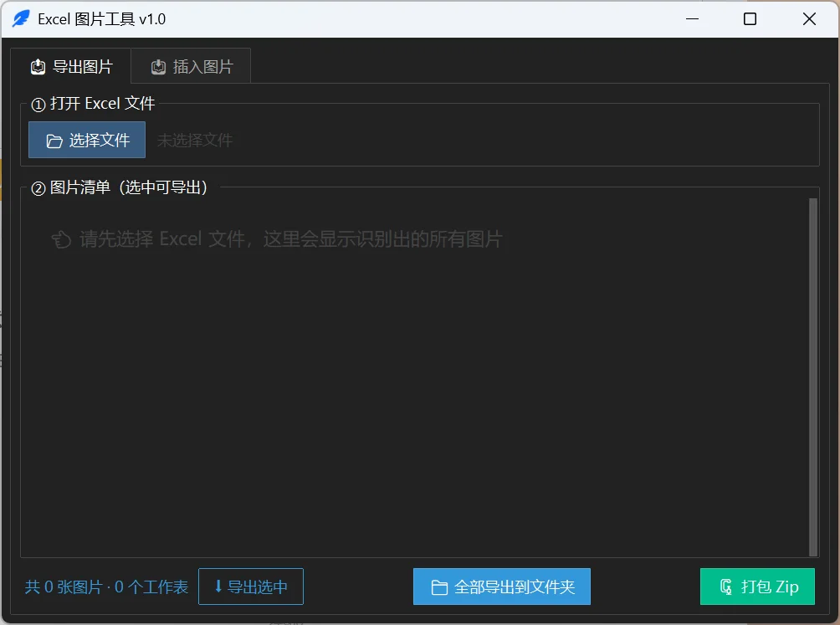Click the 共 0 张图片 · 0 个工作表 counter

106,587
